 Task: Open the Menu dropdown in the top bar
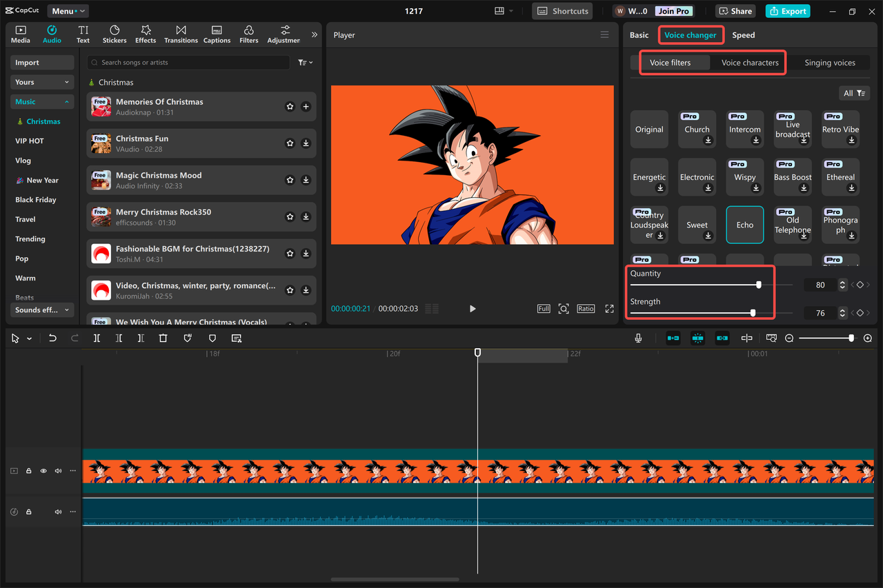[x=67, y=10]
